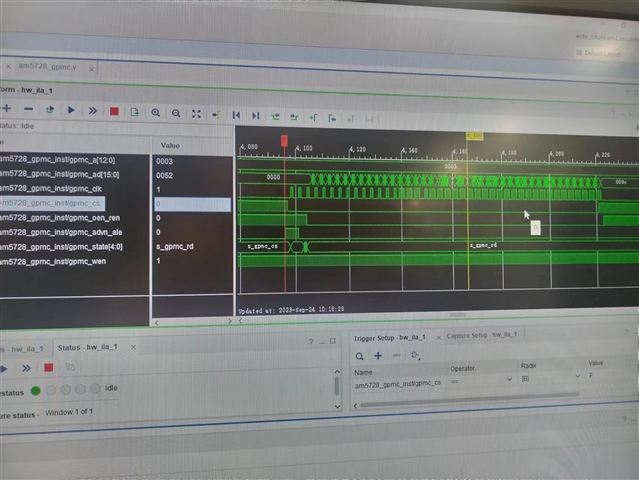Go to last time end icon
Viewport: 639px width, 480px height.
coord(256,116)
